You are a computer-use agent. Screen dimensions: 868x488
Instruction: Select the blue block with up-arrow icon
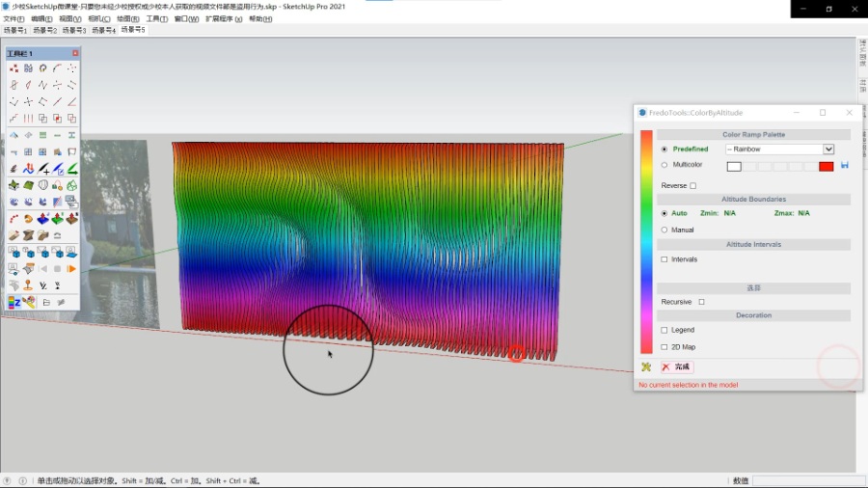[42, 219]
